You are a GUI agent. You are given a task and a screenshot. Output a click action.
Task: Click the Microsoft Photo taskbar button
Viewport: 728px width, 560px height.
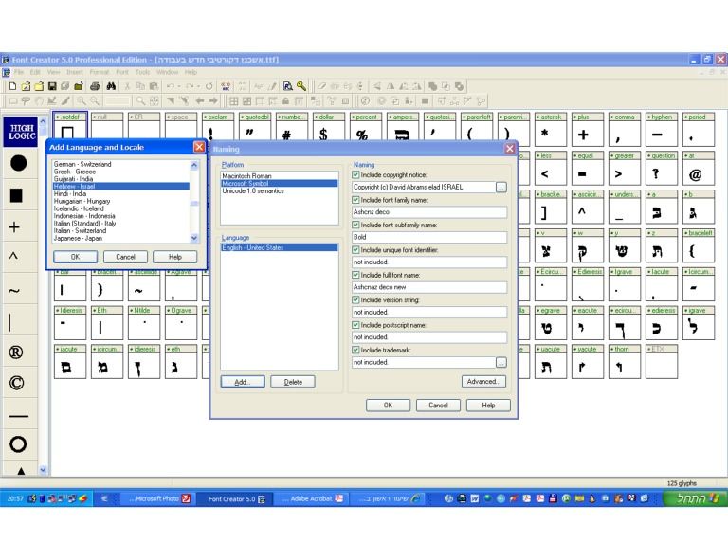[158, 498]
